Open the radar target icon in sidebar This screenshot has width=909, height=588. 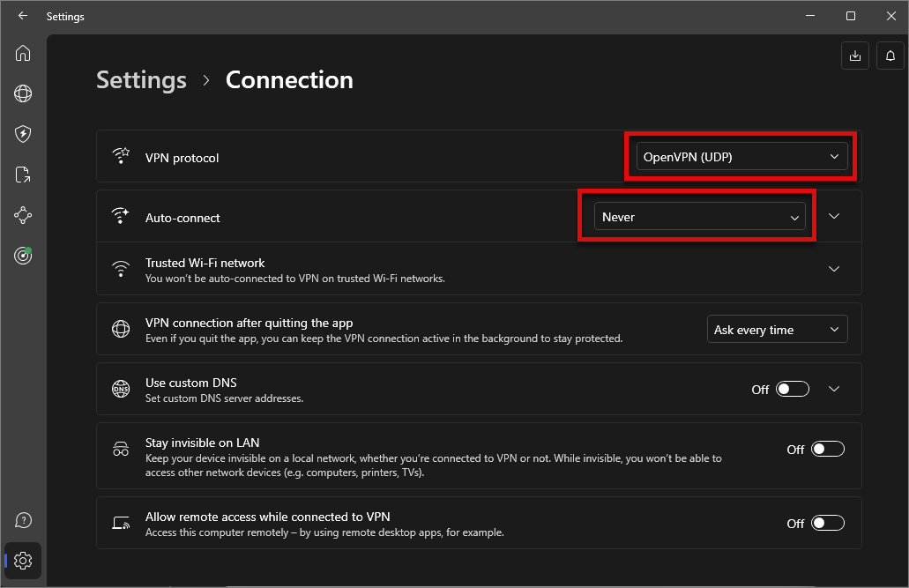(23, 255)
